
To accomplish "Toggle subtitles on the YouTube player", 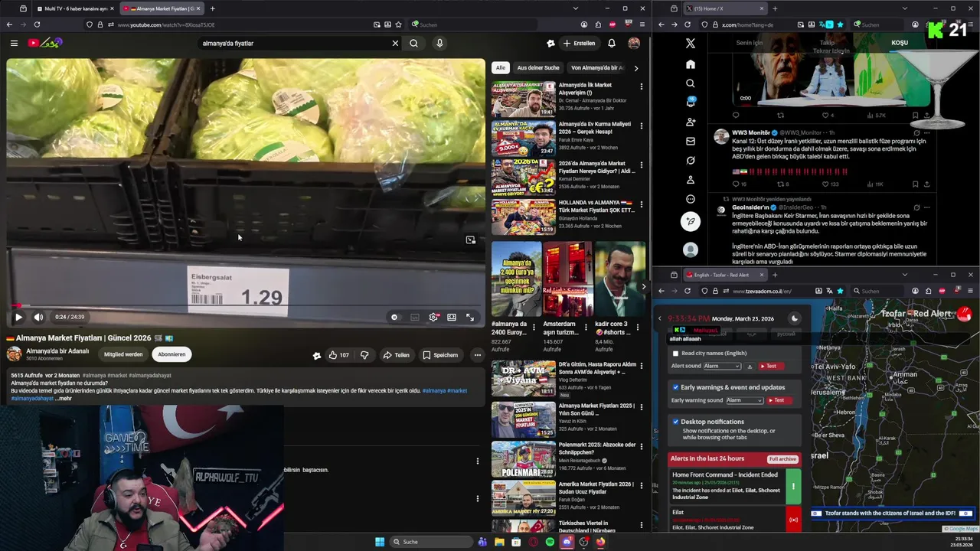I will 414,317.
